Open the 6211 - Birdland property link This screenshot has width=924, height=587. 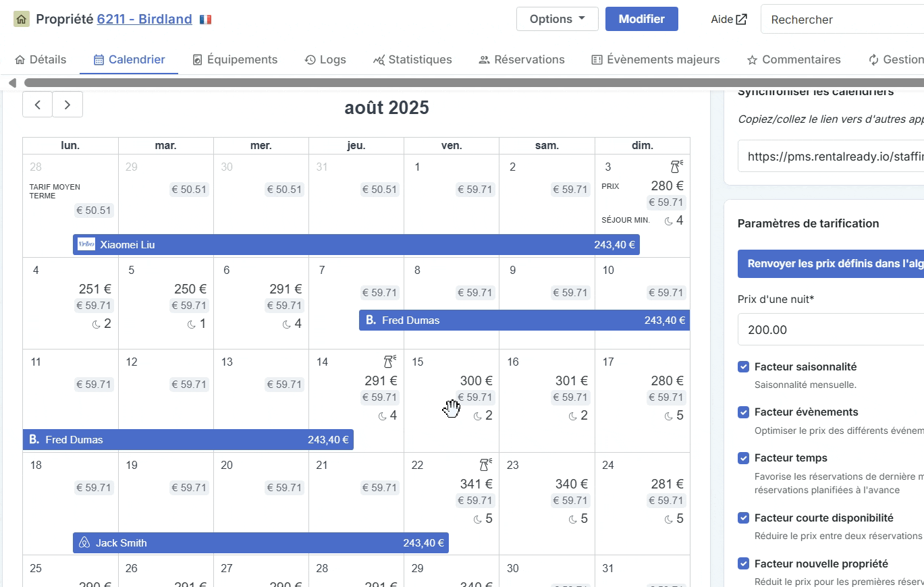144,20
